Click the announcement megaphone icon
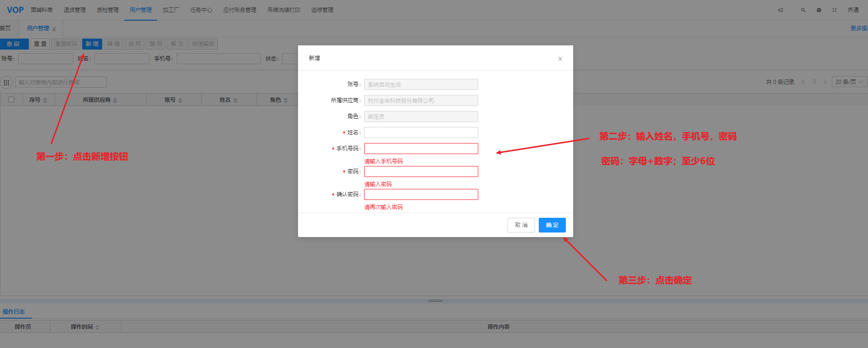 tap(780, 10)
